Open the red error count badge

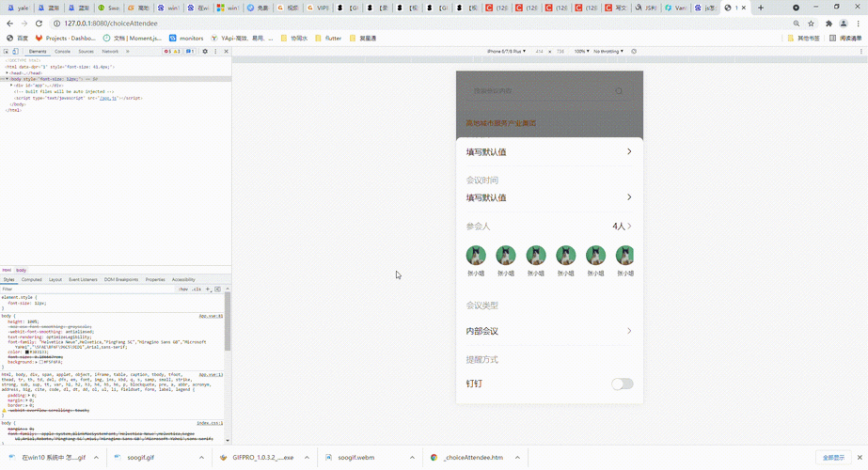[168, 52]
